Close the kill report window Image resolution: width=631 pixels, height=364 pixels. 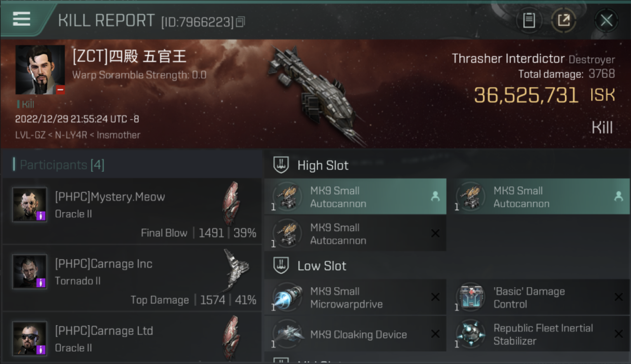click(606, 20)
